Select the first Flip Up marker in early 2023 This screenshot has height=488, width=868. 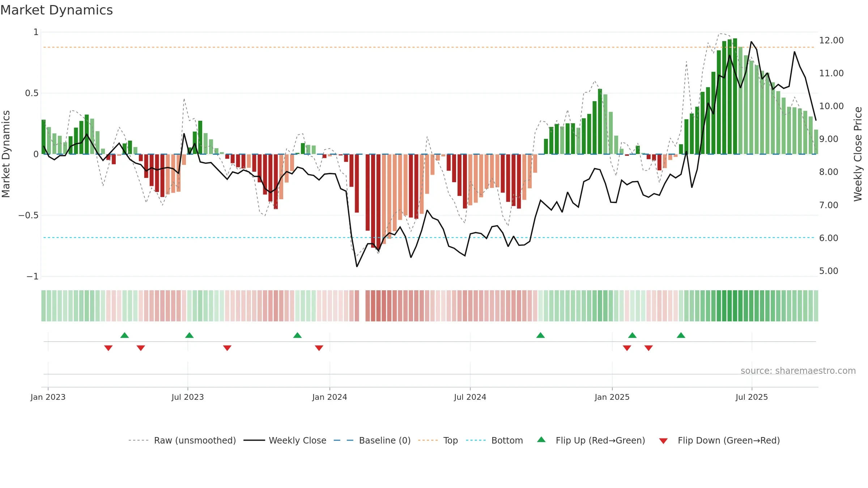point(124,335)
